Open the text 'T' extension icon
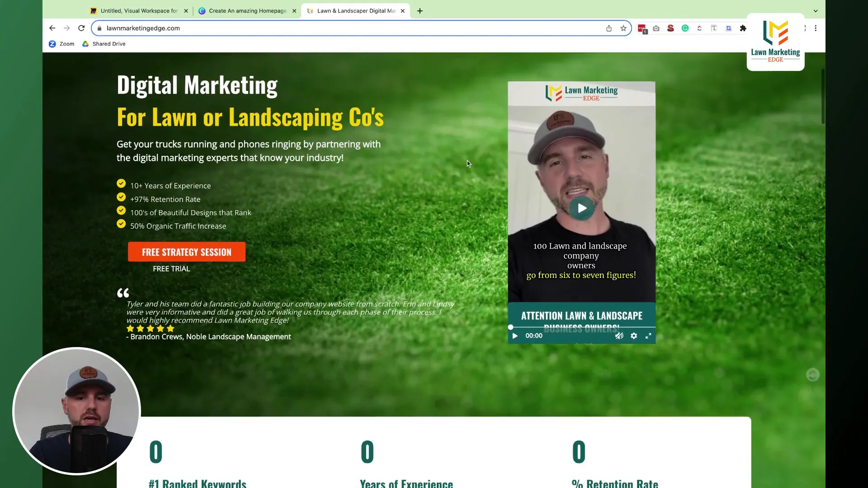868x488 pixels. coord(714,28)
